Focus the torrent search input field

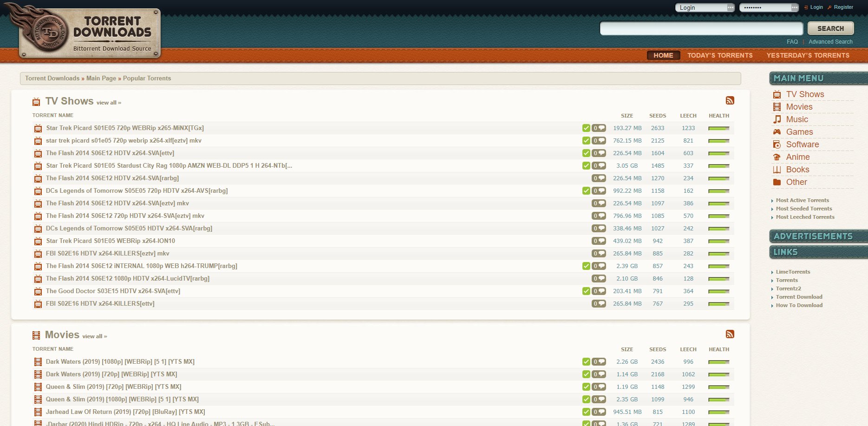701,28
